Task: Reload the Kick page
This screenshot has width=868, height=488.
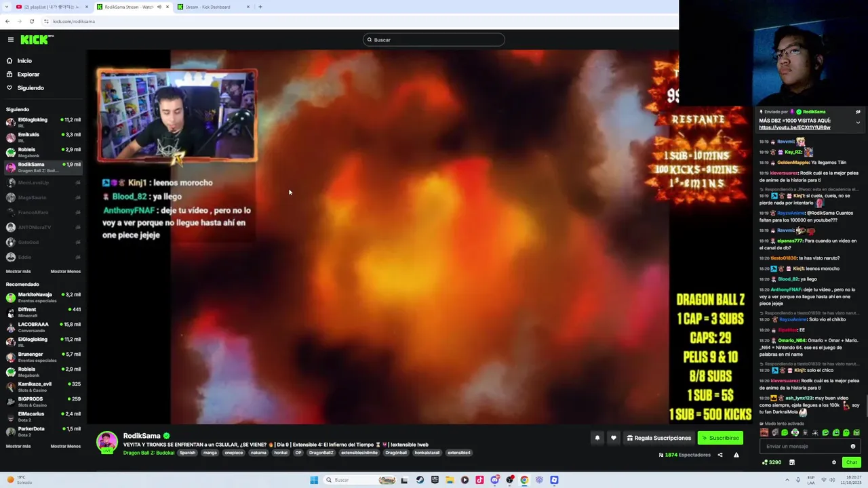Action: point(32,21)
